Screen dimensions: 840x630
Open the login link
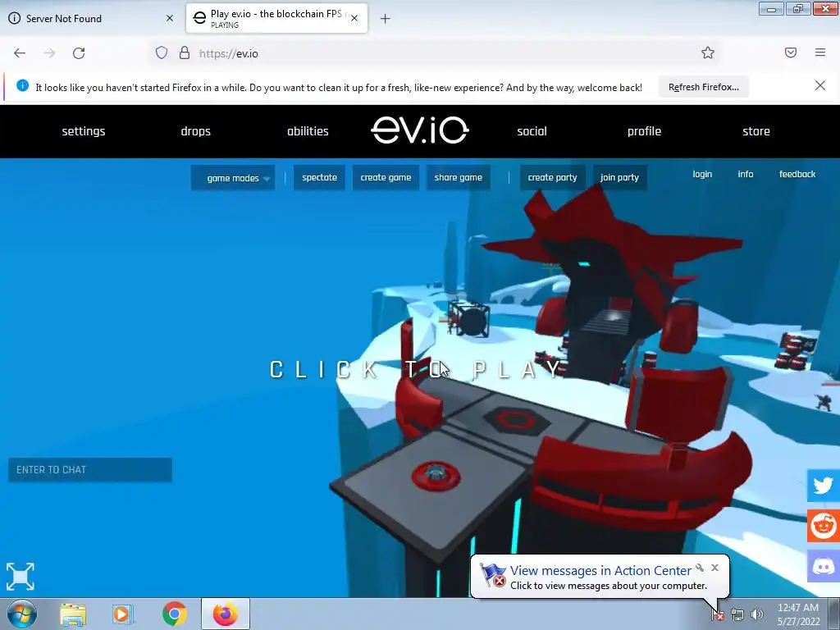[702, 174]
